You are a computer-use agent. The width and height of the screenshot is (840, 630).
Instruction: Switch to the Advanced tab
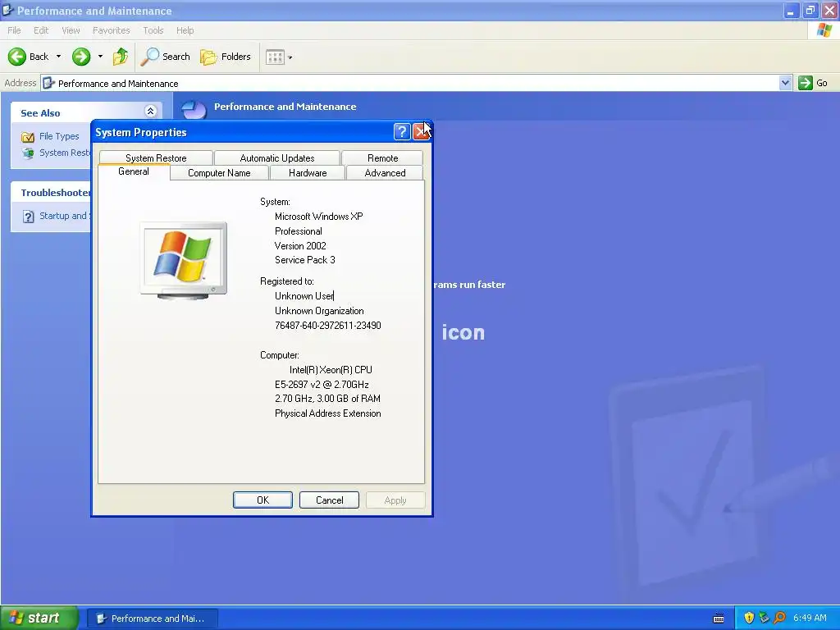(385, 173)
